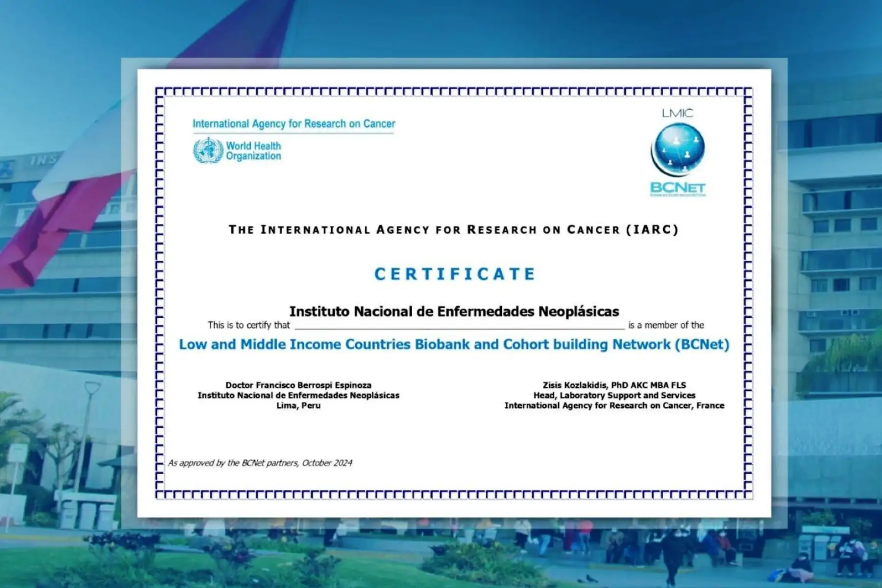Screen dimensions: 882x588
Task: Click the phrase 'This is to certify that'
Action: (x=249, y=325)
